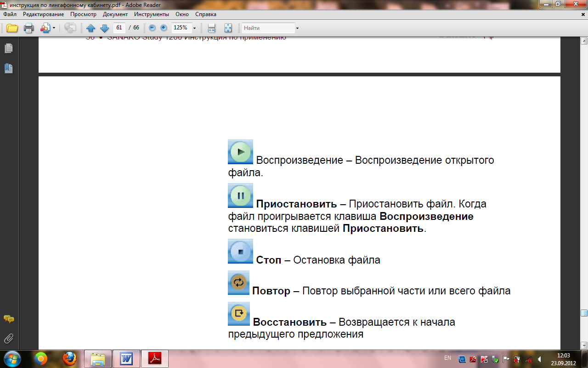The image size is (588, 368).
Task: Open the Документ menu
Action: point(115,14)
